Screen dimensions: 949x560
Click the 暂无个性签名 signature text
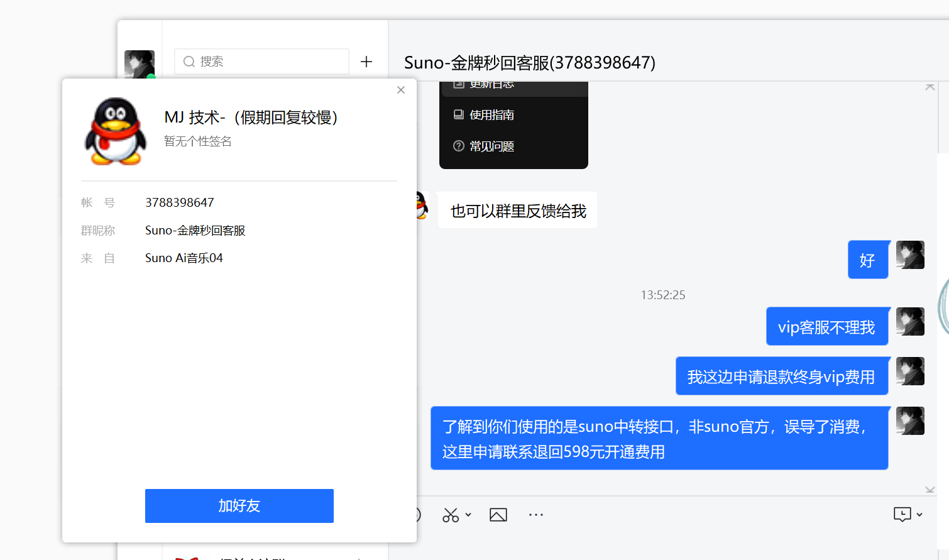[x=198, y=141]
